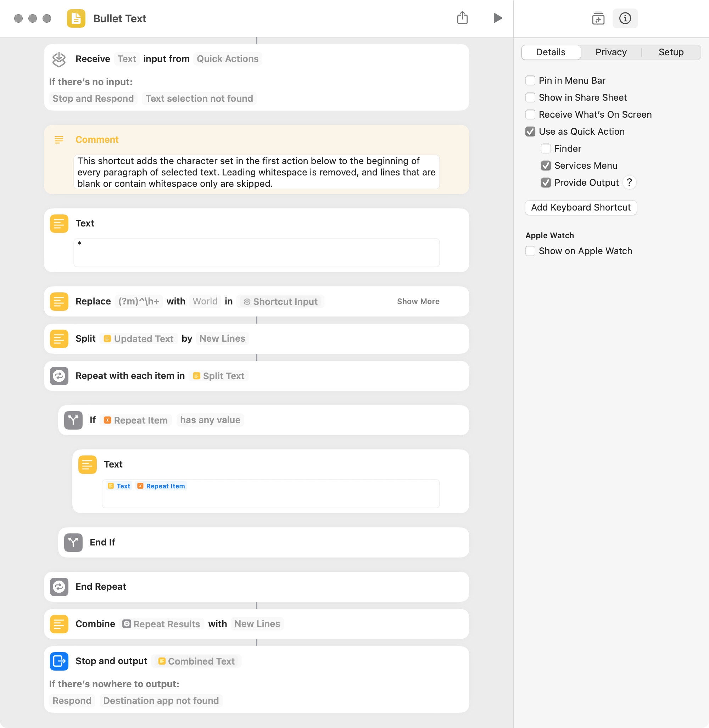Viewport: 709px width, 728px height.
Task: Click the Split action icon
Action: (59, 338)
